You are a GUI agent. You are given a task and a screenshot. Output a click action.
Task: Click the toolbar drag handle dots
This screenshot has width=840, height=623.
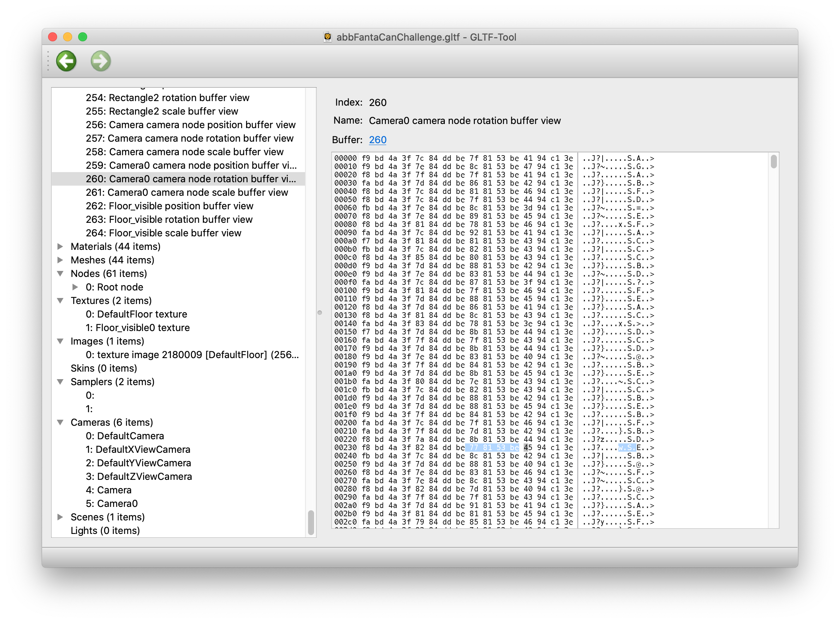click(x=48, y=61)
